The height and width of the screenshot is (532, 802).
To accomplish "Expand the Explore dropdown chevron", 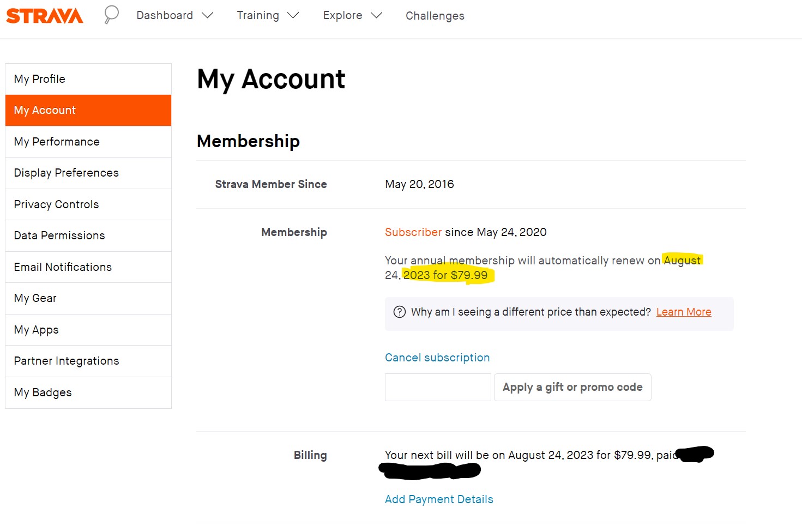I will [x=376, y=15].
